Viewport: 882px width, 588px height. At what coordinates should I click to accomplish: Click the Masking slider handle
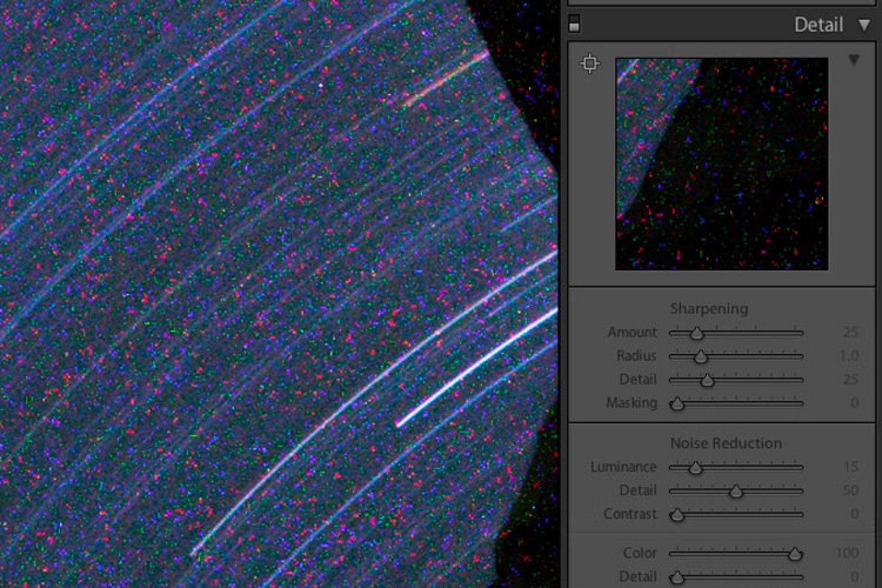tap(677, 404)
